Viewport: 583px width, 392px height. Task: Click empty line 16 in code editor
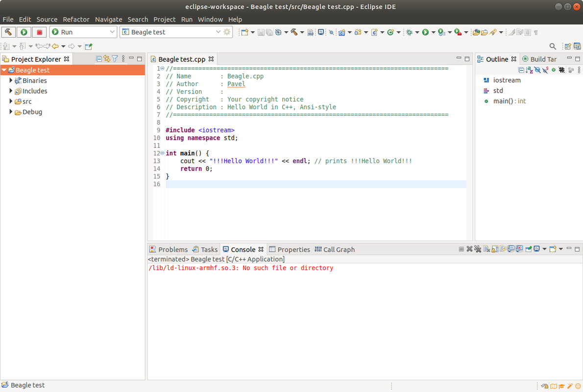coord(316,184)
